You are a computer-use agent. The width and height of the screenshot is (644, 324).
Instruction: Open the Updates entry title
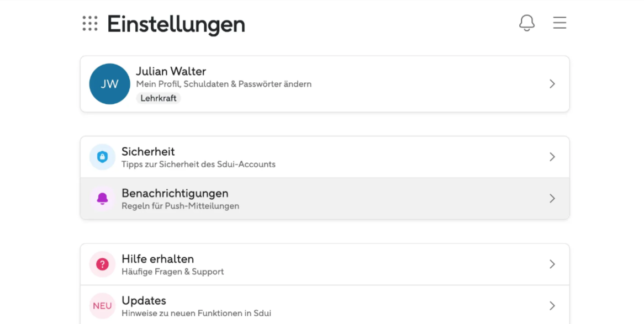[144, 301]
